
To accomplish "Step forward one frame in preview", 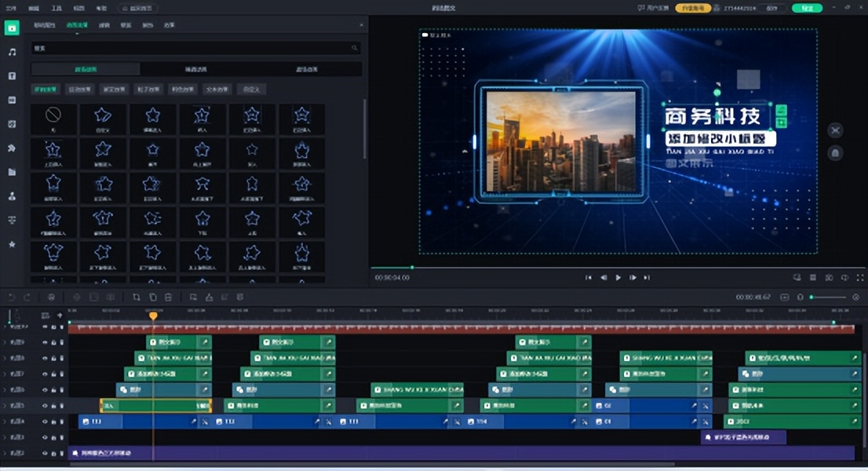I will point(633,277).
